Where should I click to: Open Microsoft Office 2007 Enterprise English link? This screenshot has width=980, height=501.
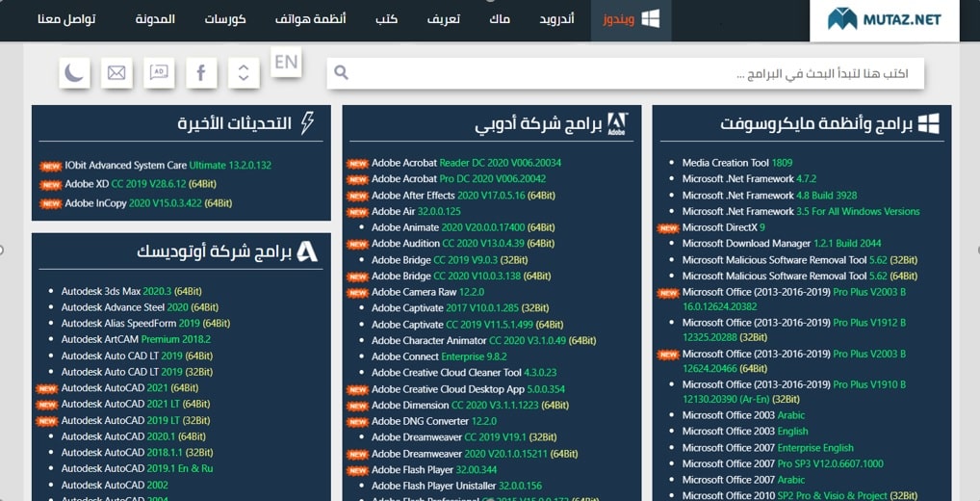pyautogui.click(x=767, y=448)
